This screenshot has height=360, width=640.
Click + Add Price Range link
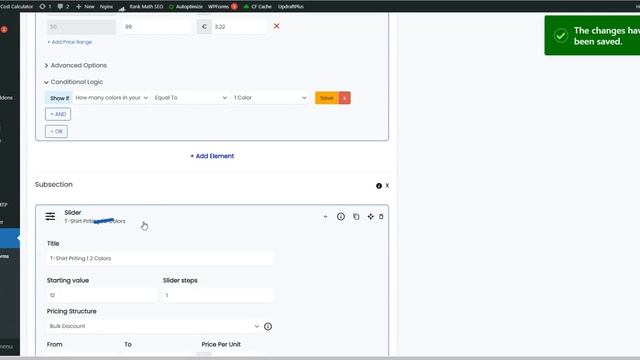(x=69, y=42)
